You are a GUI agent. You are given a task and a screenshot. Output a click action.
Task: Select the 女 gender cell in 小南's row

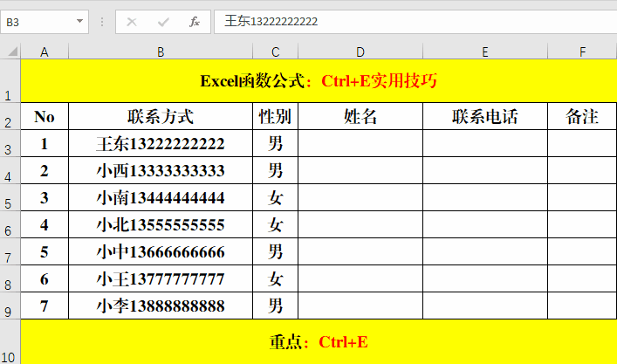pyautogui.click(x=276, y=197)
